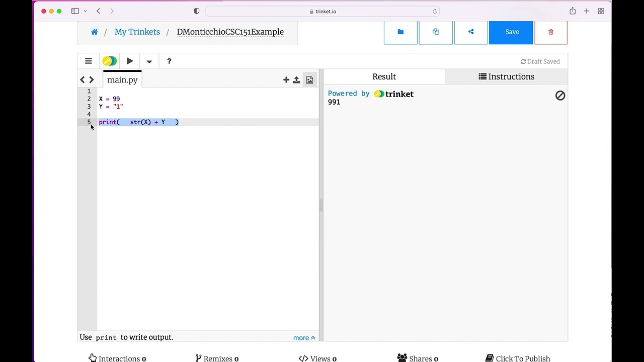Show Safari tab overview
This screenshot has width=644, height=362.
pyautogui.click(x=601, y=11)
